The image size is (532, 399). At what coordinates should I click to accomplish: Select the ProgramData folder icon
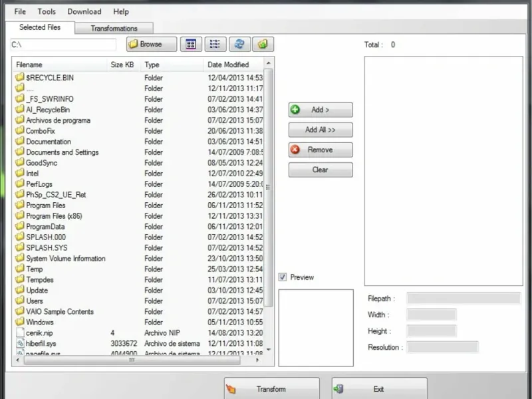coord(20,226)
